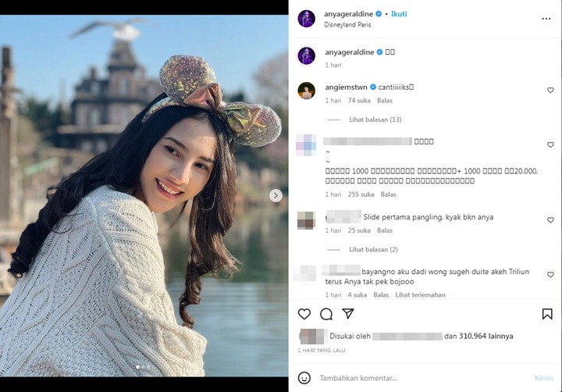Like the post with the heart icon

pos(304,314)
